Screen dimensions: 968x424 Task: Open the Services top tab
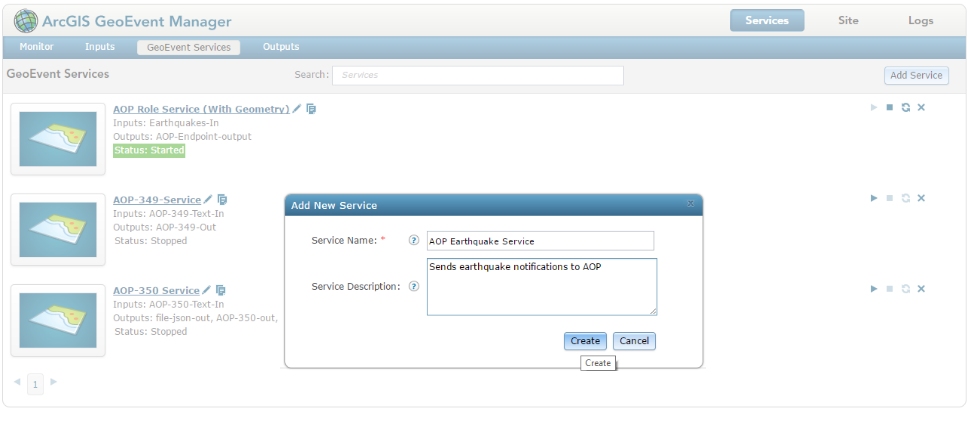(767, 20)
